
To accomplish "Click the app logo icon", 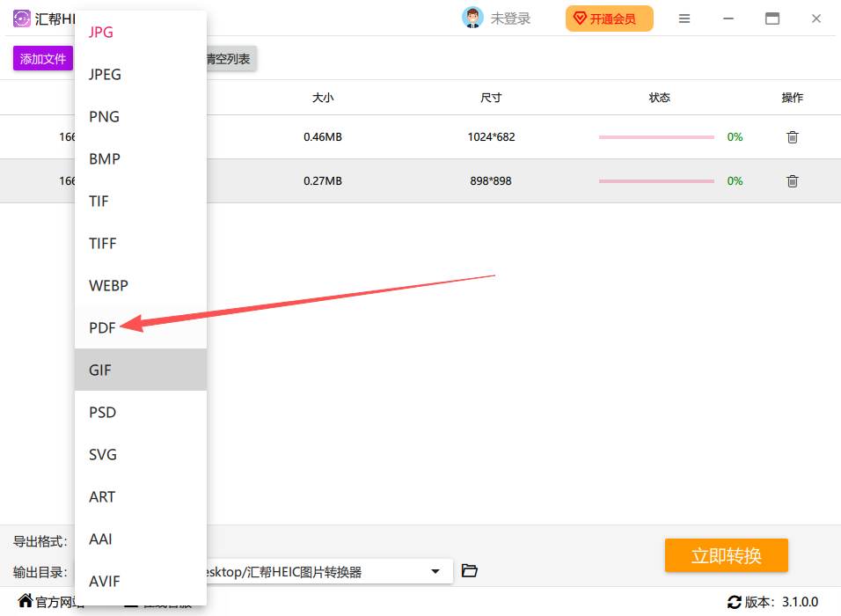I will coord(22,18).
